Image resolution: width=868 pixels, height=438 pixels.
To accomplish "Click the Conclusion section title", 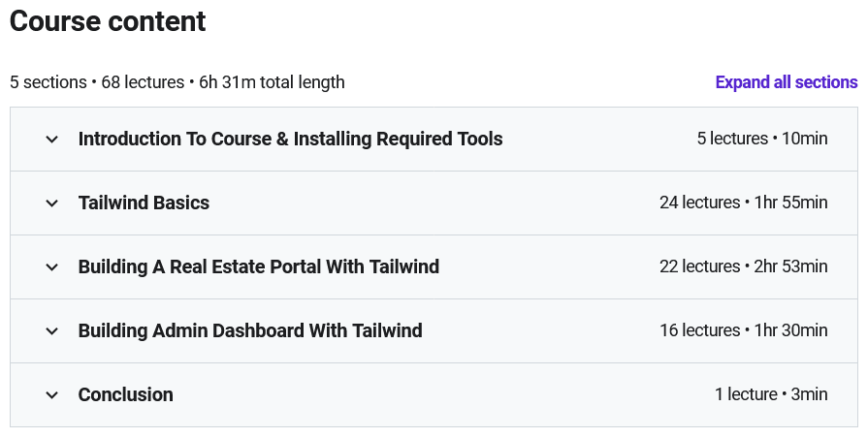I will pos(126,394).
